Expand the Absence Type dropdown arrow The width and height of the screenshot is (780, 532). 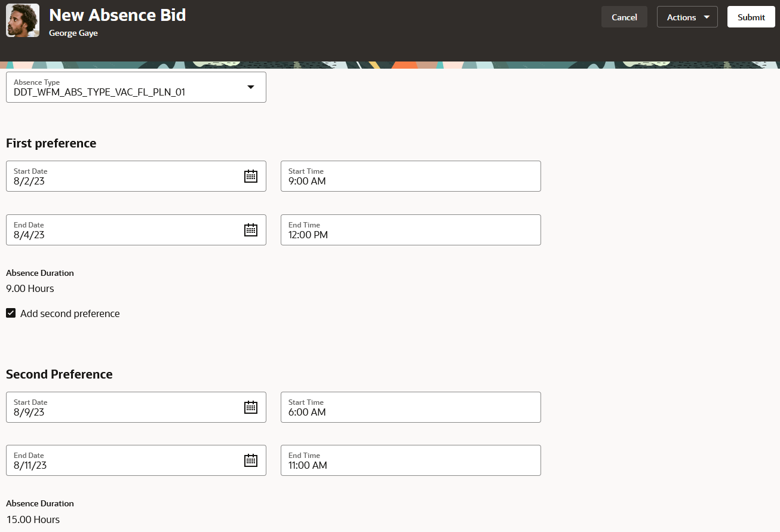tap(251, 87)
